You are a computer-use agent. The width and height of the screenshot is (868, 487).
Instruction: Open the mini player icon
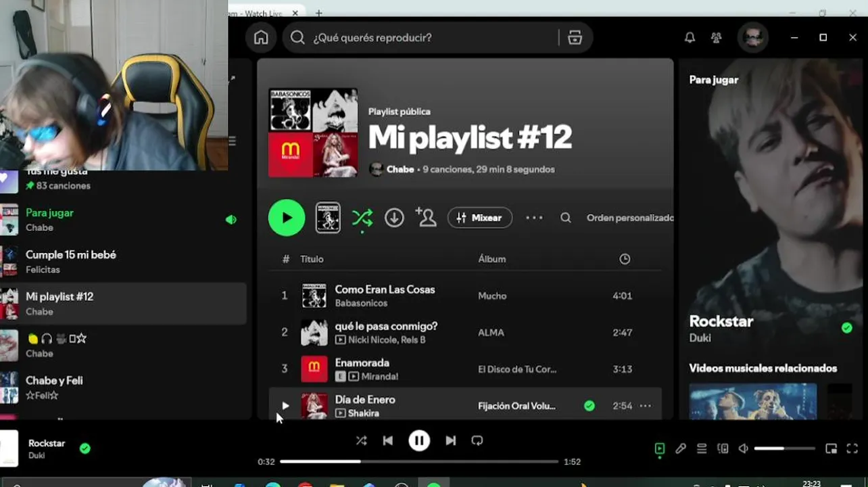coord(831,448)
